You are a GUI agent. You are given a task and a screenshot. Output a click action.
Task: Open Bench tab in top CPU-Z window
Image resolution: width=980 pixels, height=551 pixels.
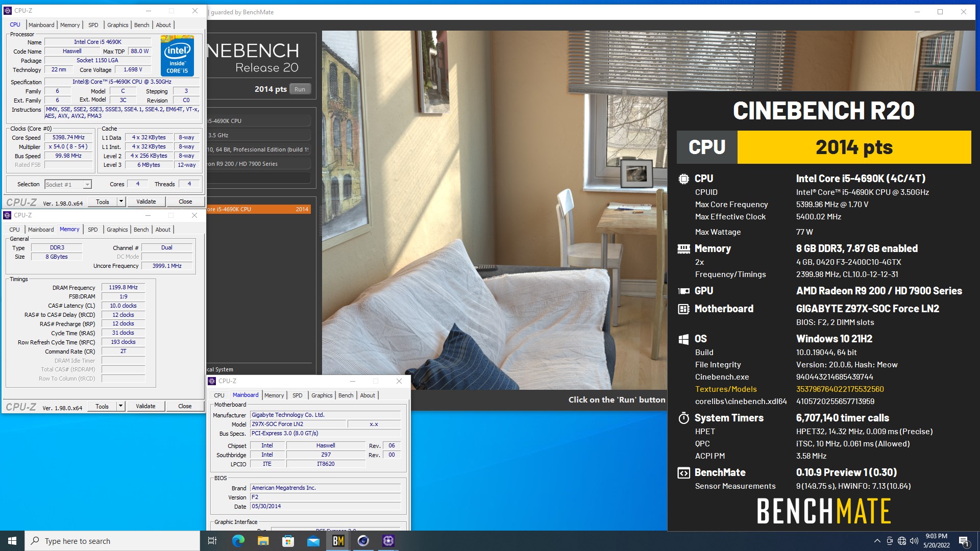click(x=141, y=25)
